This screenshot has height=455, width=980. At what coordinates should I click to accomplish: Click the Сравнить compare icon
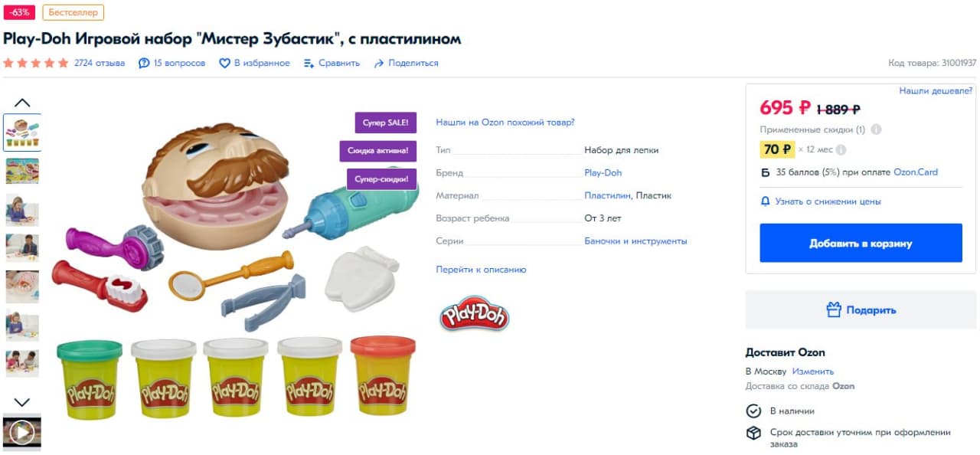[x=309, y=64]
